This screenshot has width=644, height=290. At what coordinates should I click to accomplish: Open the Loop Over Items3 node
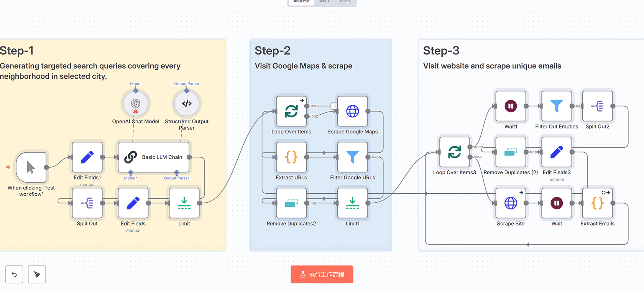coord(455,152)
